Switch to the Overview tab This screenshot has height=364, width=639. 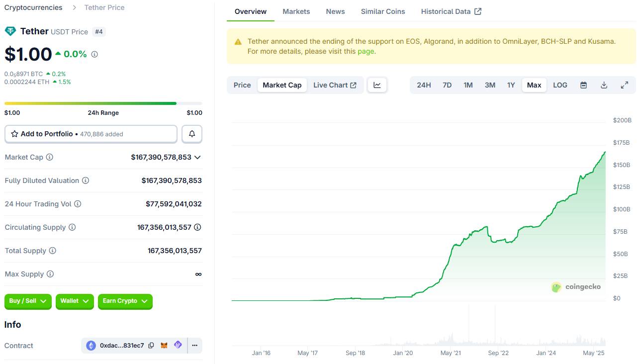point(251,11)
